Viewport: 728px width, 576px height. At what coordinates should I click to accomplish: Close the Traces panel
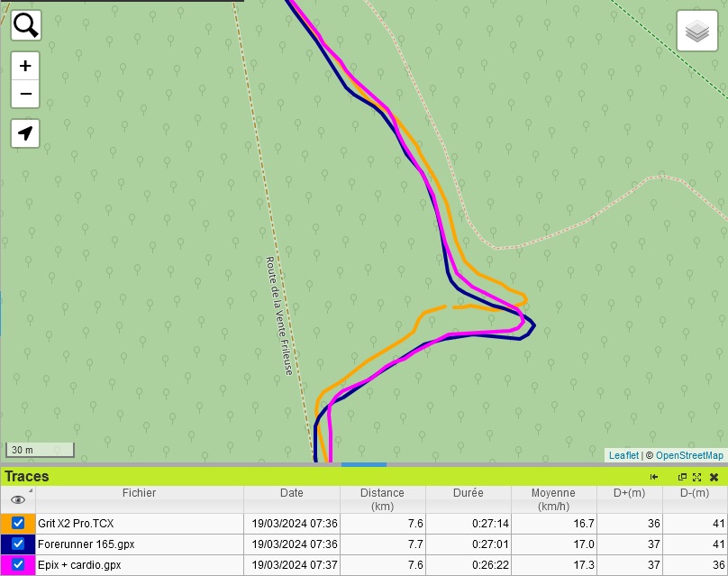[714, 477]
